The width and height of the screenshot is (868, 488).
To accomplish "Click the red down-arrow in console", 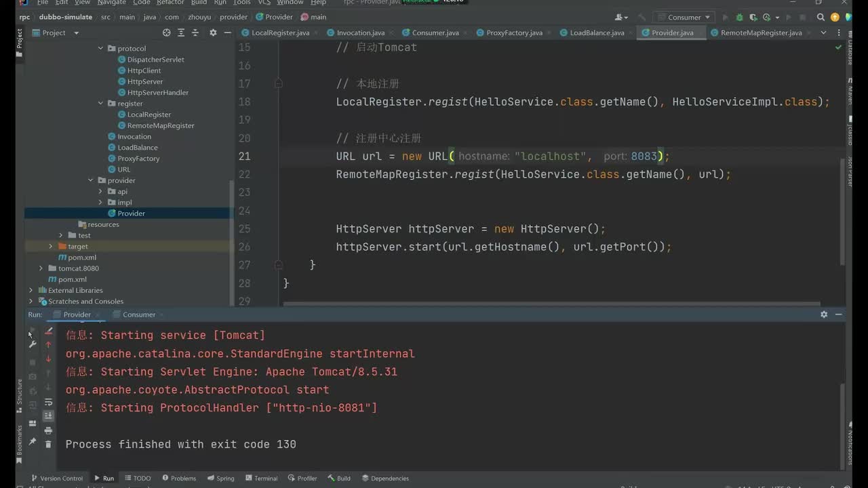I will 48,359.
